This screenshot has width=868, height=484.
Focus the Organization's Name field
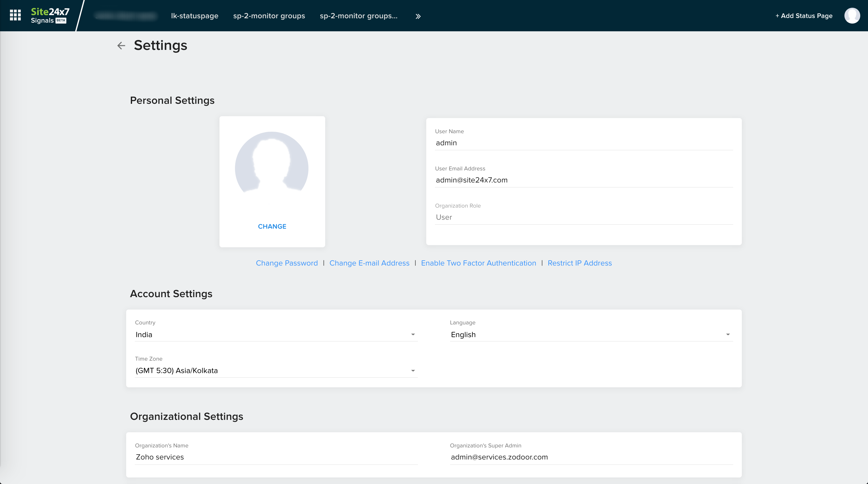click(x=276, y=457)
